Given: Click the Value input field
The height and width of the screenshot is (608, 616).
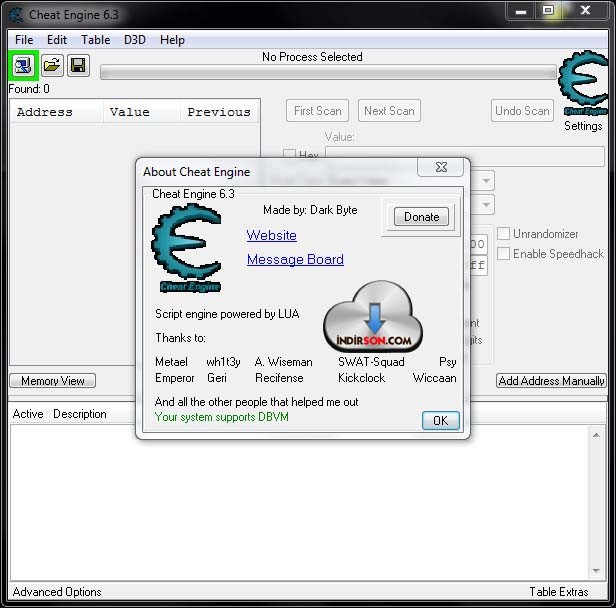Looking at the screenshot, I should pyautogui.click(x=465, y=156).
